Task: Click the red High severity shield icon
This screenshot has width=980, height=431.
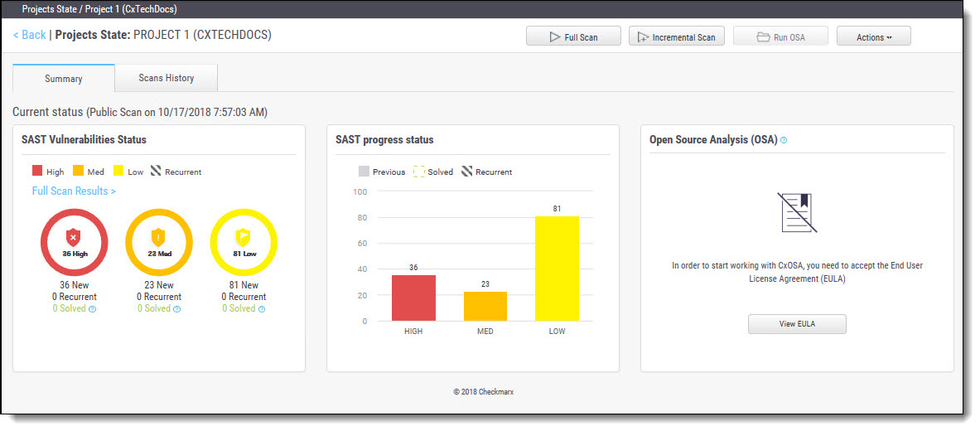Action: click(75, 235)
